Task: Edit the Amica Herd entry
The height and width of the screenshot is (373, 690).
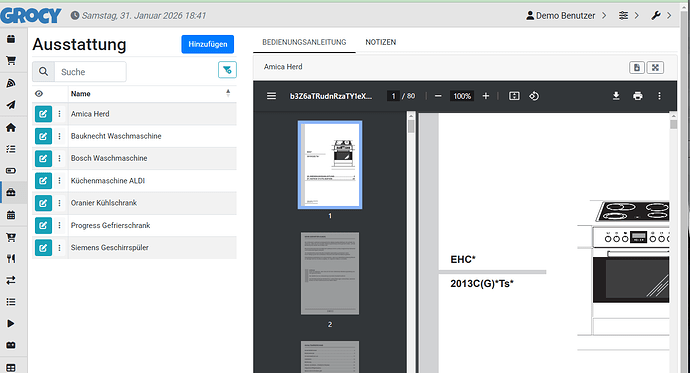Action: coord(43,114)
